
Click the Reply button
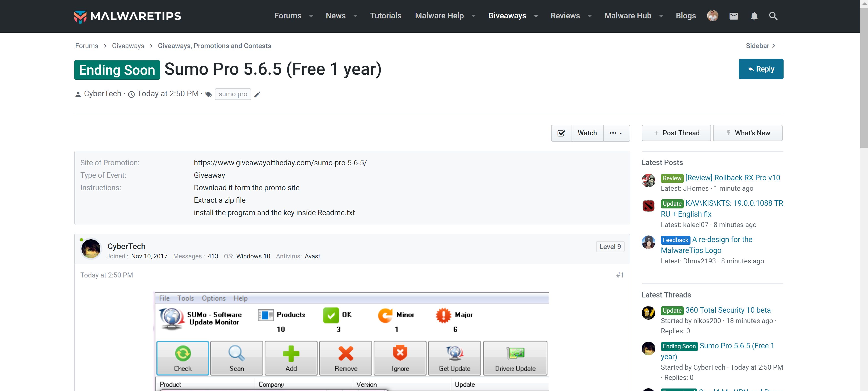760,69
